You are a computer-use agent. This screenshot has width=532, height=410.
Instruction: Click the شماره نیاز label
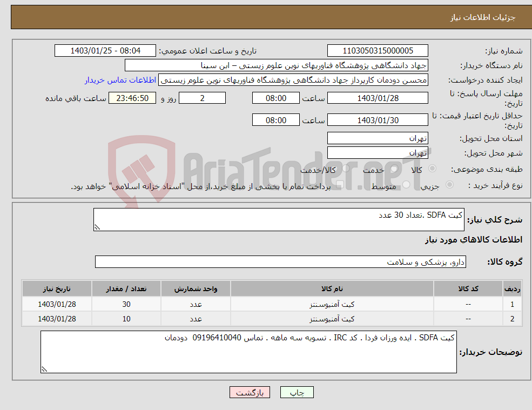tap(504, 51)
